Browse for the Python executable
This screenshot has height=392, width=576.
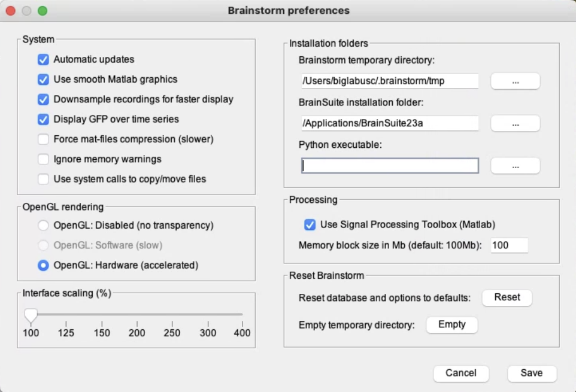[515, 166]
